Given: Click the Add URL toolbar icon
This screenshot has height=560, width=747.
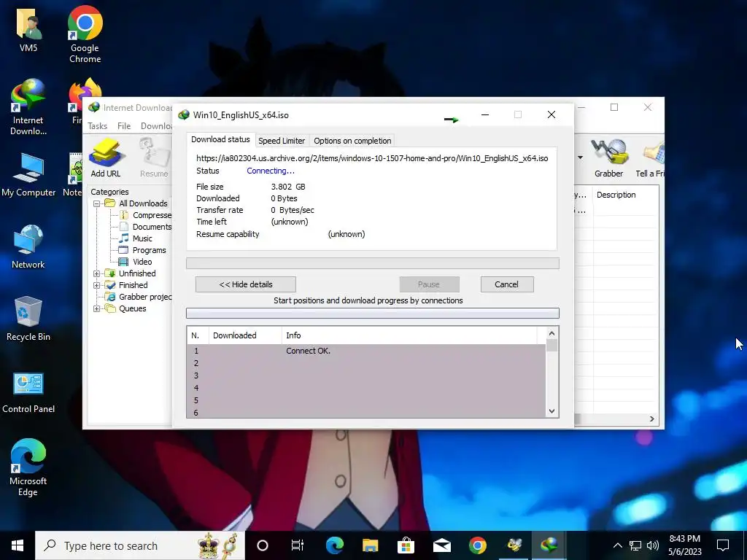Looking at the screenshot, I should pyautogui.click(x=106, y=158).
